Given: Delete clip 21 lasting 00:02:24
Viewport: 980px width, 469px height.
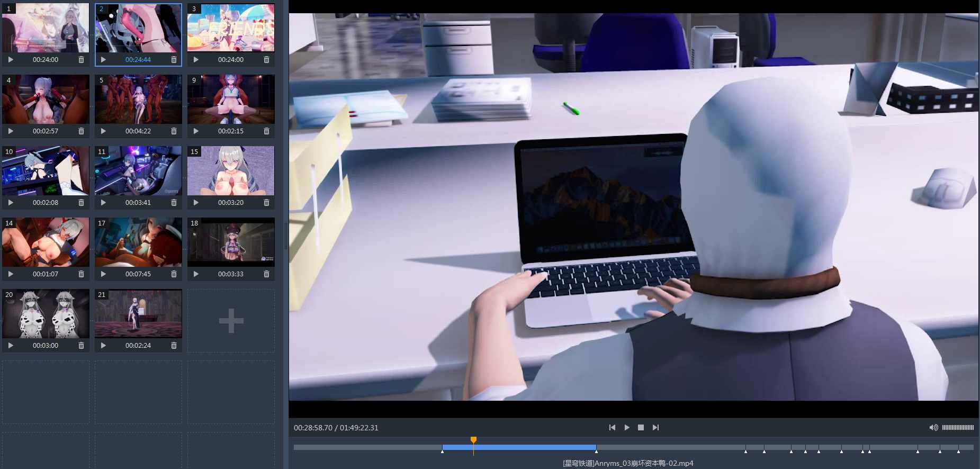Looking at the screenshot, I should pyautogui.click(x=174, y=346).
